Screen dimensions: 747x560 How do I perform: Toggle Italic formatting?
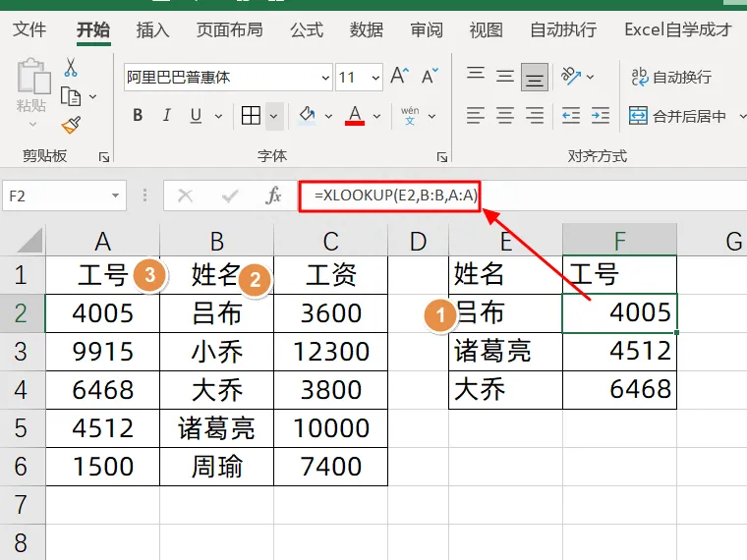tap(166, 116)
